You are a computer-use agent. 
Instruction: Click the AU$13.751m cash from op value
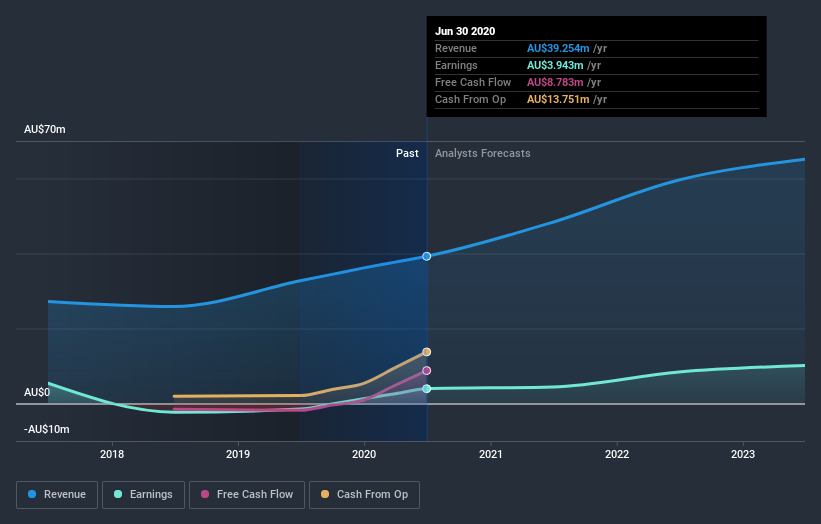(x=558, y=99)
